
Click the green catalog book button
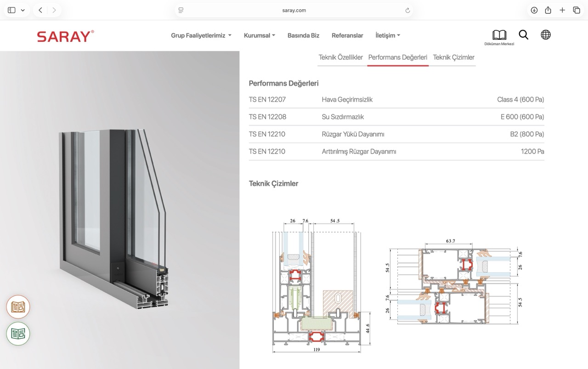18,334
